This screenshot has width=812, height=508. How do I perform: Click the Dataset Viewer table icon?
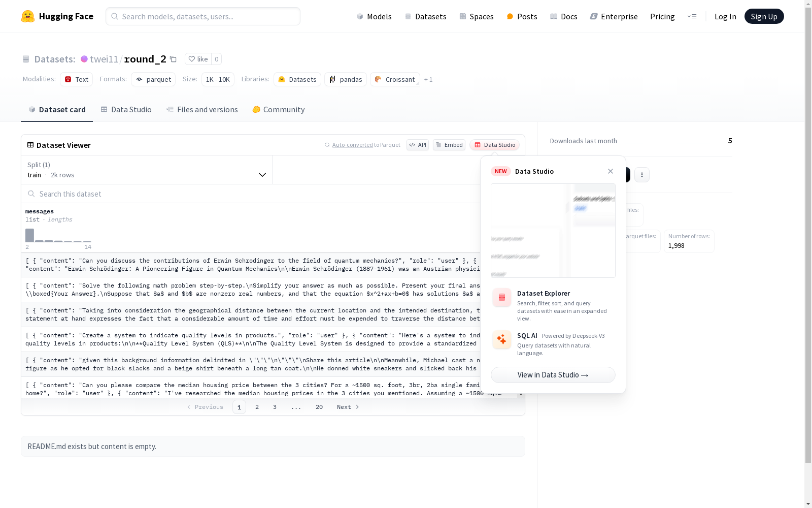[30, 145]
